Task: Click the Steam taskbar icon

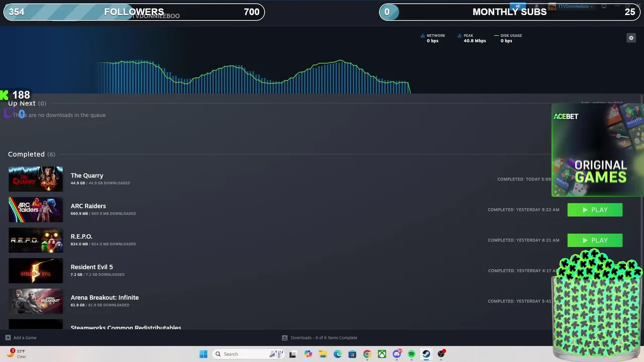Action: [x=426, y=354]
